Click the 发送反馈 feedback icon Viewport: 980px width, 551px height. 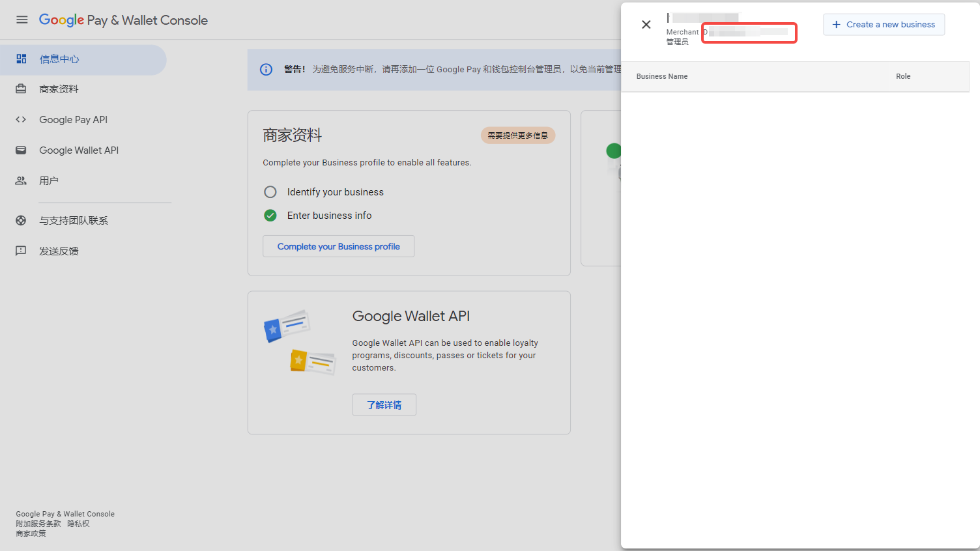[x=22, y=251]
